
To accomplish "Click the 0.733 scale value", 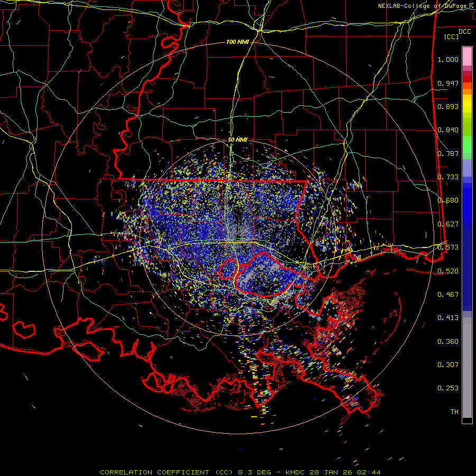I will pos(448,177).
